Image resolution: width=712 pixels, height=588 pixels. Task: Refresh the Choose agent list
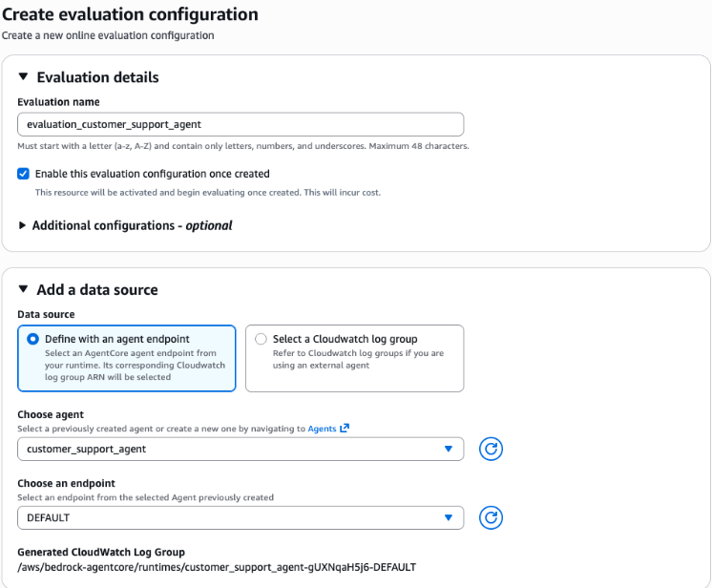coord(491,450)
